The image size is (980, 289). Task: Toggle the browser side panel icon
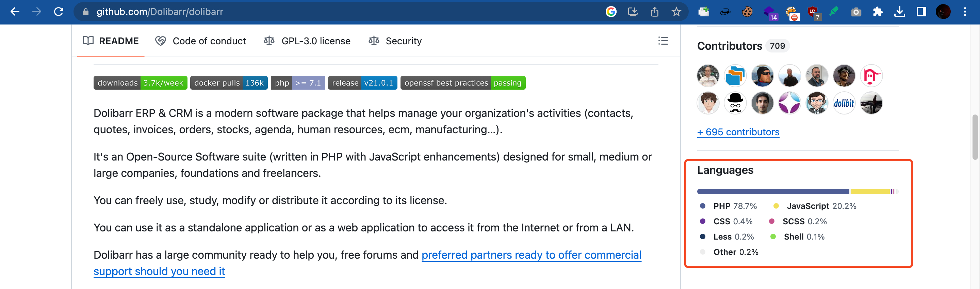click(921, 12)
